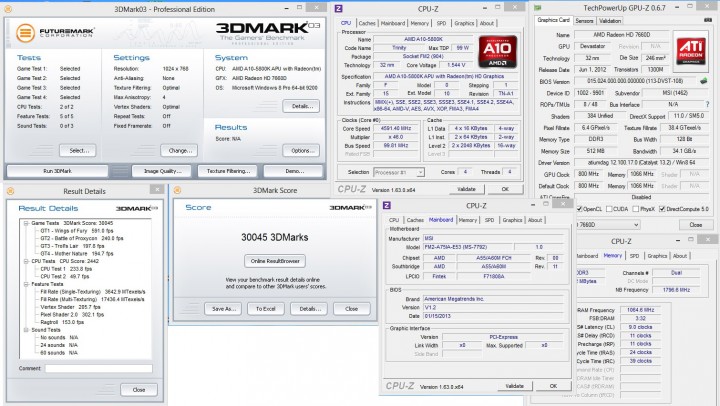The height and width of the screenshot is (406, 720).
Task: Click the Change... settings button
Action: pos(180,150)
